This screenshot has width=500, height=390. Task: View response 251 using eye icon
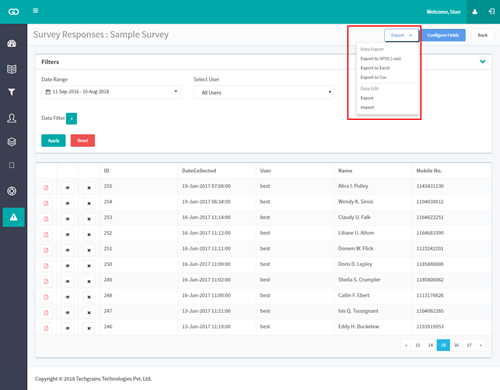(x=68, y=250)
